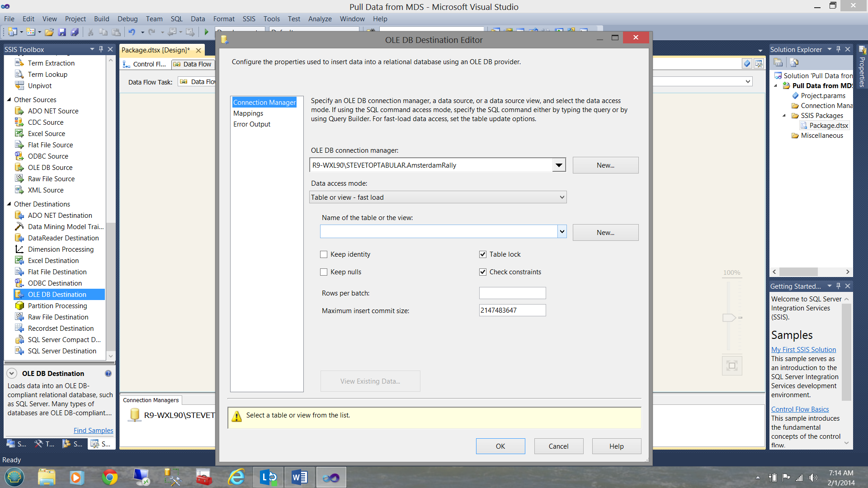Open the SSIS menu
The width and height of the screenshot is (868, 488).
249,19
